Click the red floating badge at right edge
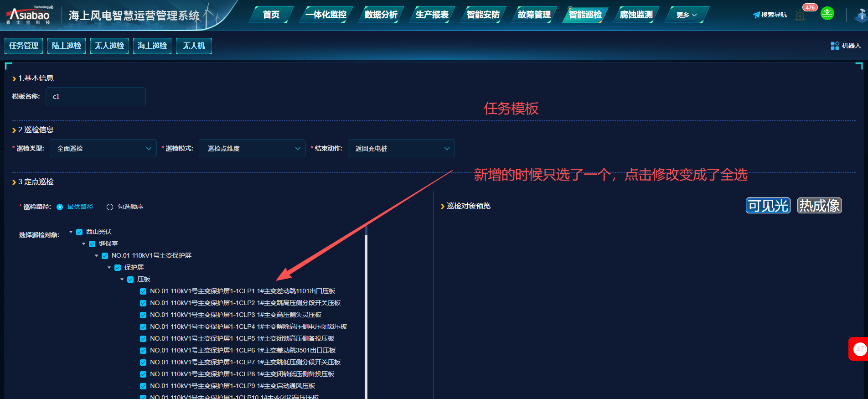 click(859, 349)
